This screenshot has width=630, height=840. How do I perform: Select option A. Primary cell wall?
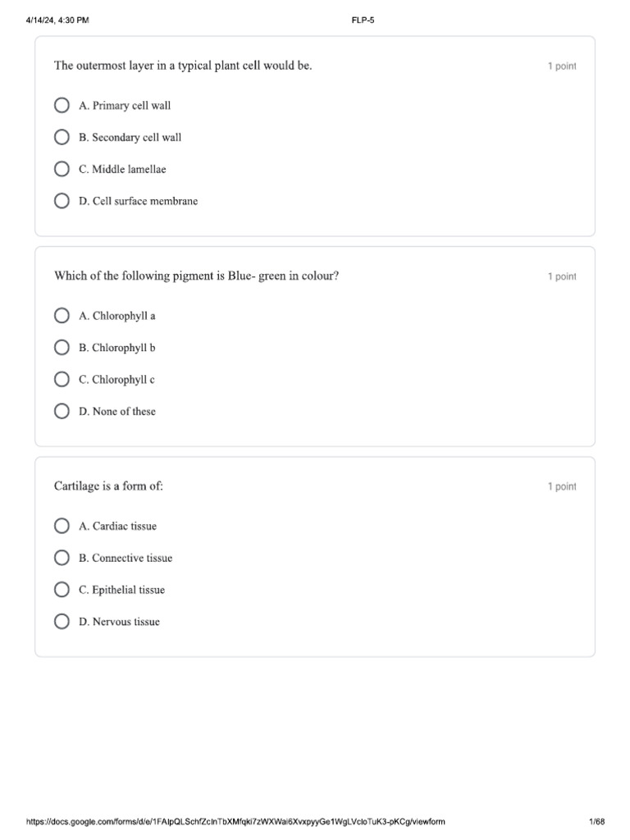(x=62, y=106)
